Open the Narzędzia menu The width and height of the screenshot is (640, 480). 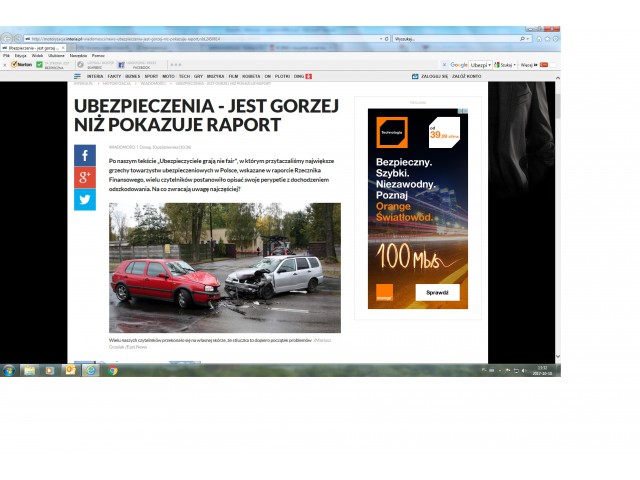77,55
